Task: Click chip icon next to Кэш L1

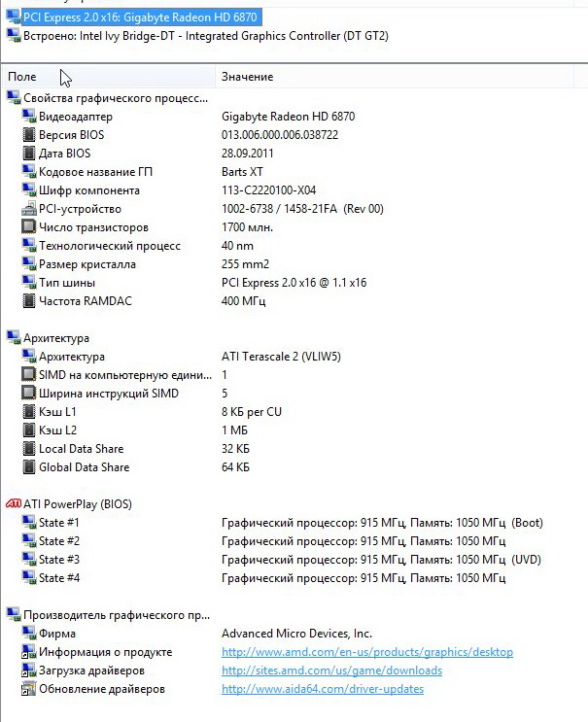Action: point(29,411)
